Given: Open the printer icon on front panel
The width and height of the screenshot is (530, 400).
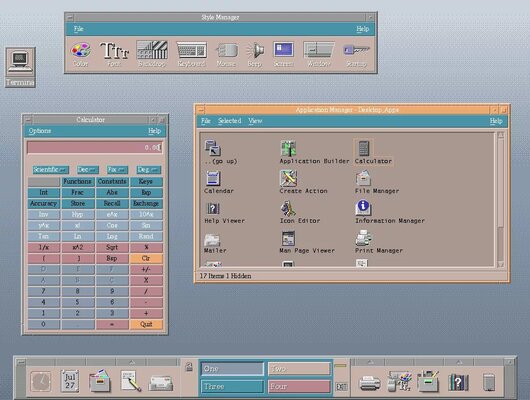Looking at the screenshot, I should point(369,382).
